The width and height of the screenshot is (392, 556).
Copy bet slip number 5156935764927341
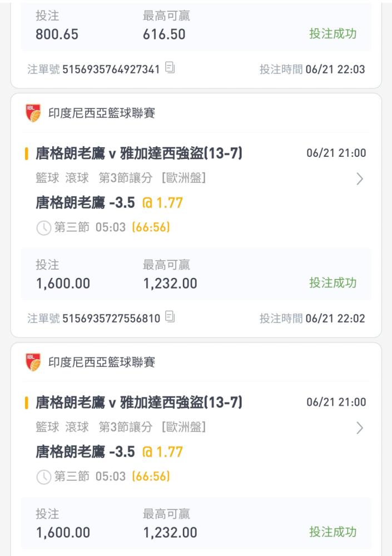pyautogui.click(x=170, y=67)
